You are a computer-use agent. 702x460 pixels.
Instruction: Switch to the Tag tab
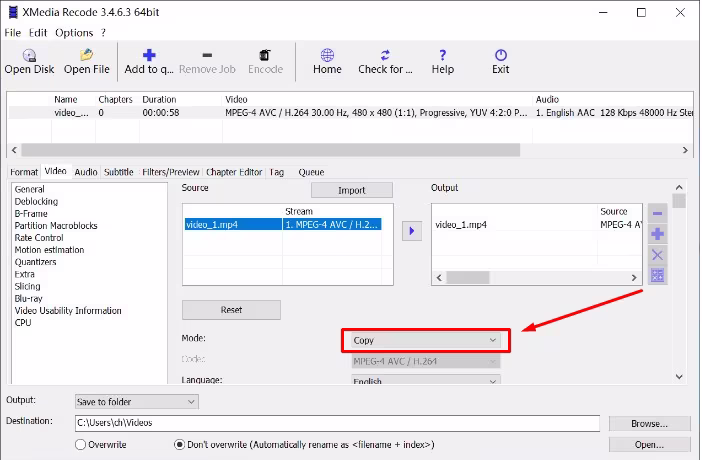pyautogui.click(x=277, y=172)
